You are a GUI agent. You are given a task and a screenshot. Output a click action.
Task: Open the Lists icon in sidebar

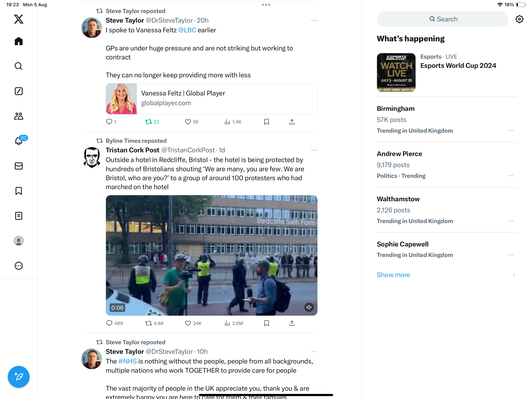pos(18,216)
